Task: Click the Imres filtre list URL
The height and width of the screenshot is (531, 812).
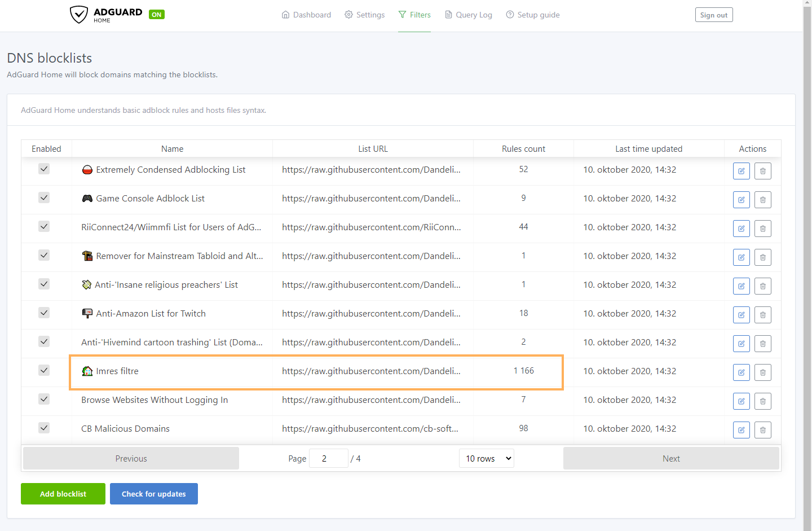Action: click(371, 371)
